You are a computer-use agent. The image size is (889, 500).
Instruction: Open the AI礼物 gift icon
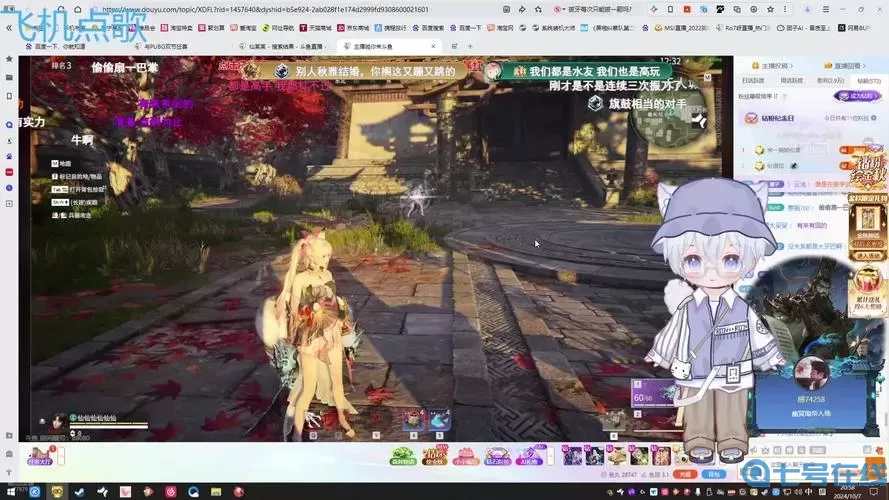tap(528, 457)
